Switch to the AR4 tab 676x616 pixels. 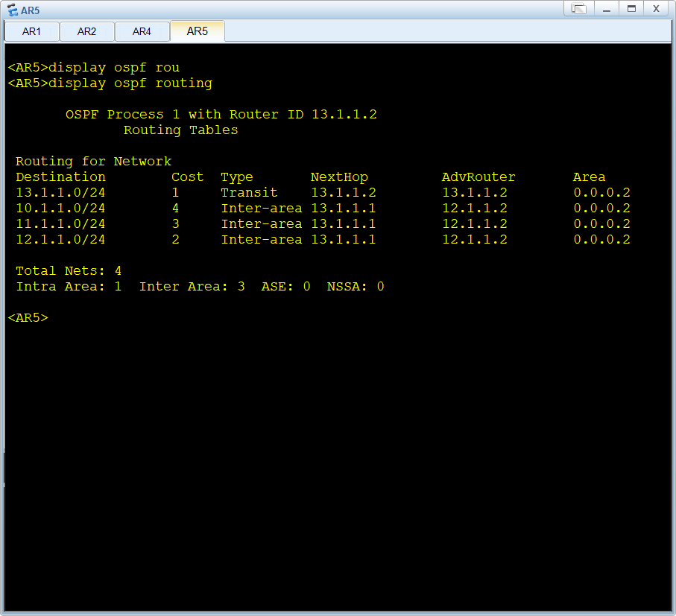coord(142,31)
